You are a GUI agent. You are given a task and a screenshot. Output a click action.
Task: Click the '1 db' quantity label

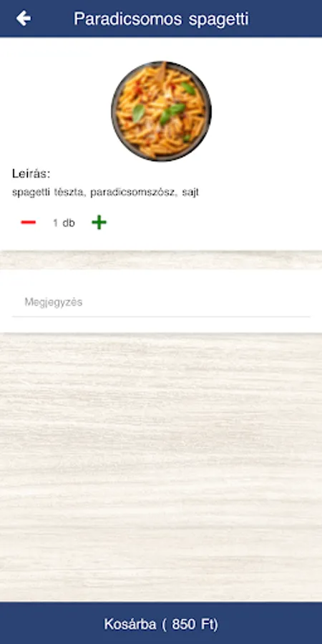(x=64, y=223)
